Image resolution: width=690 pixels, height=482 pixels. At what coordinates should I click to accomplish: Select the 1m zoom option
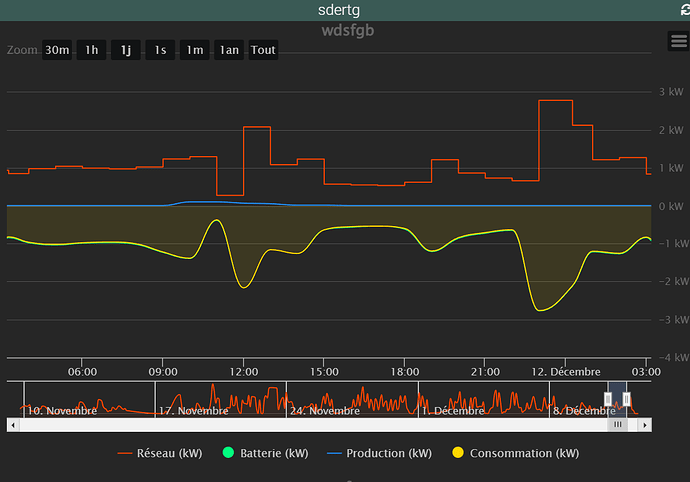(195, 50)
